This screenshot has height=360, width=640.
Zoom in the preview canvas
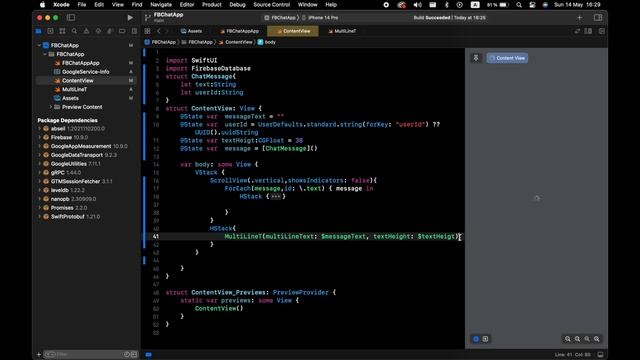pyautogui.click(x=597, y=339)
